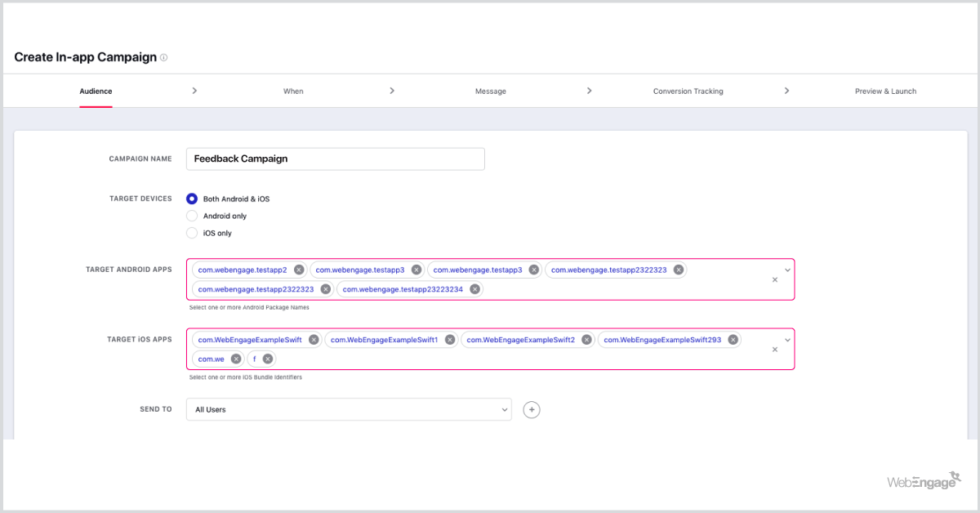The height and width of the screenshot is (513, 980).
Task: Choose the Android only option
Action: pos(192,216)
